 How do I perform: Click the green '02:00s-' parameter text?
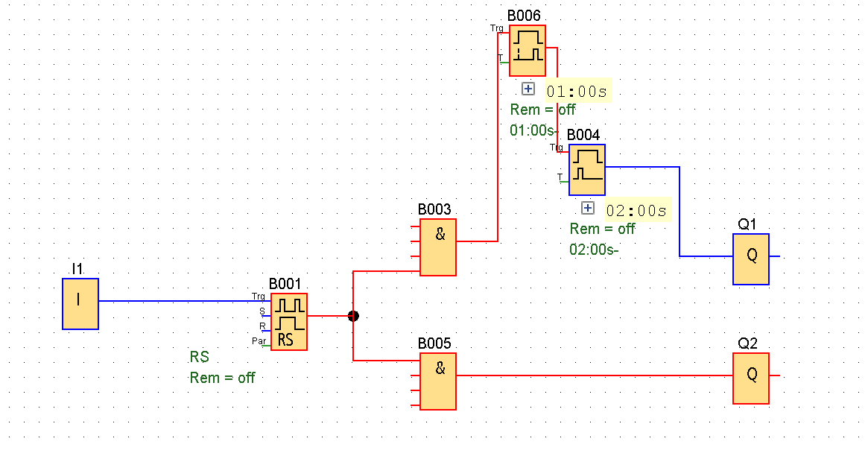[x=593, y=250]
